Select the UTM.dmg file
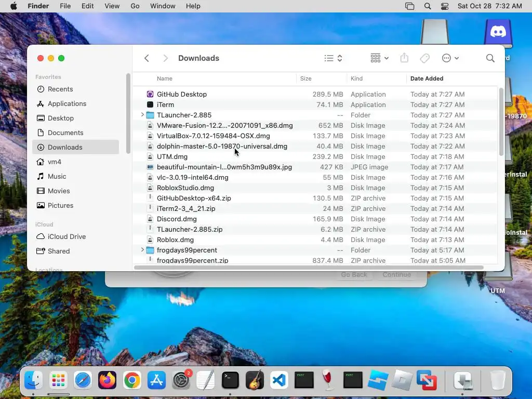The height and width of the screenshot is (399, 532). (315, 157)
